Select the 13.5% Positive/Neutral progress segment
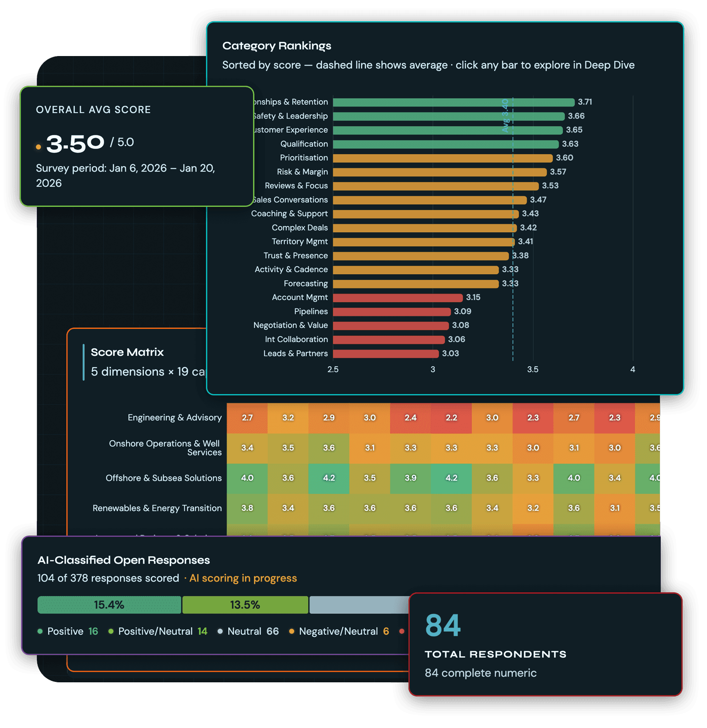This screenshot has width=707, height=728. 245,605
